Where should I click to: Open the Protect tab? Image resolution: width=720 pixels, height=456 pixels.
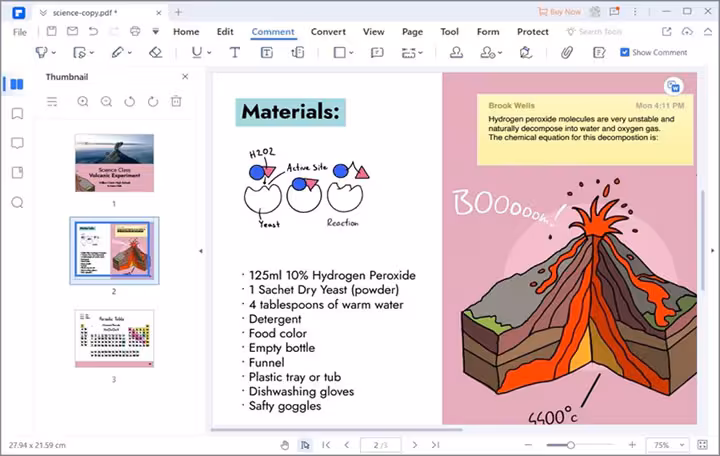[533, 32]
